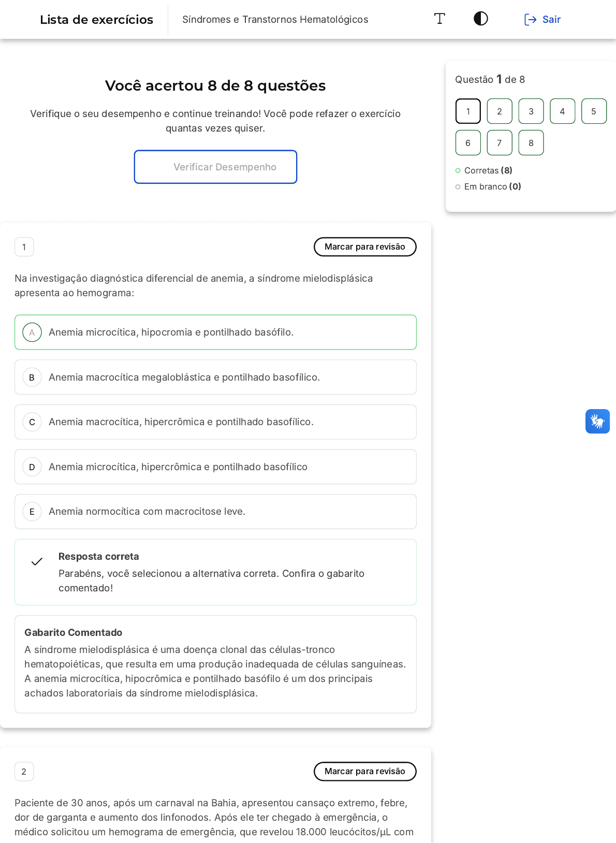Viewport: 616px width, 843px height.
Task: Click the question 1 number badge
Action: coord(24,247)
